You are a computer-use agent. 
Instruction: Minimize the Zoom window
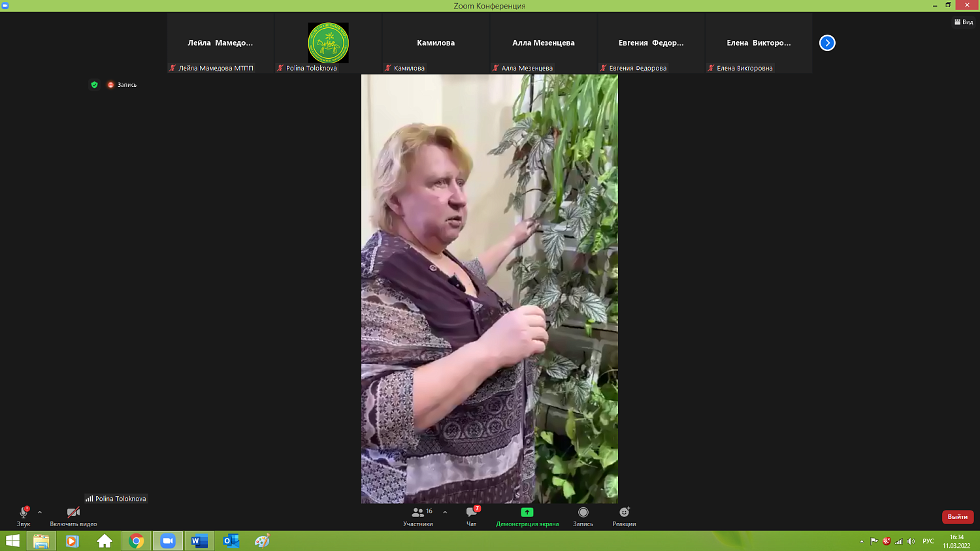pos(935,5)
